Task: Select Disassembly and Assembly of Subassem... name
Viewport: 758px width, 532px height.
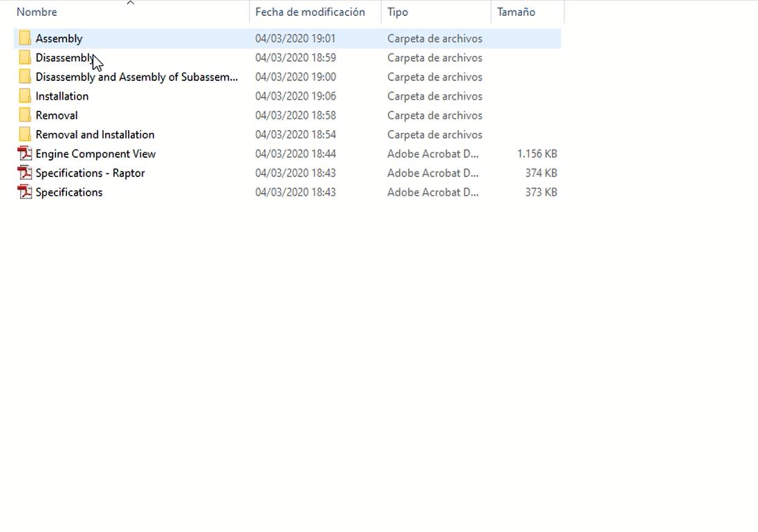Action: [x=137, y=77]
